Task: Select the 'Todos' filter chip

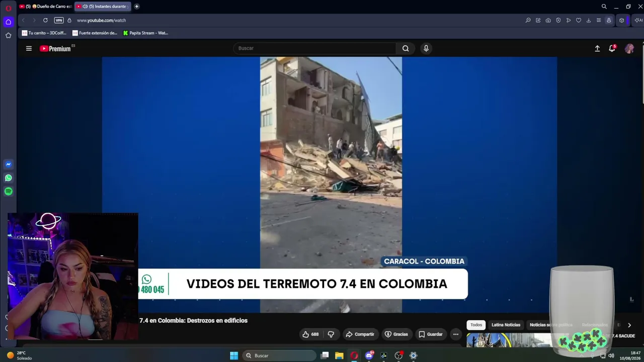Action: 476,325
